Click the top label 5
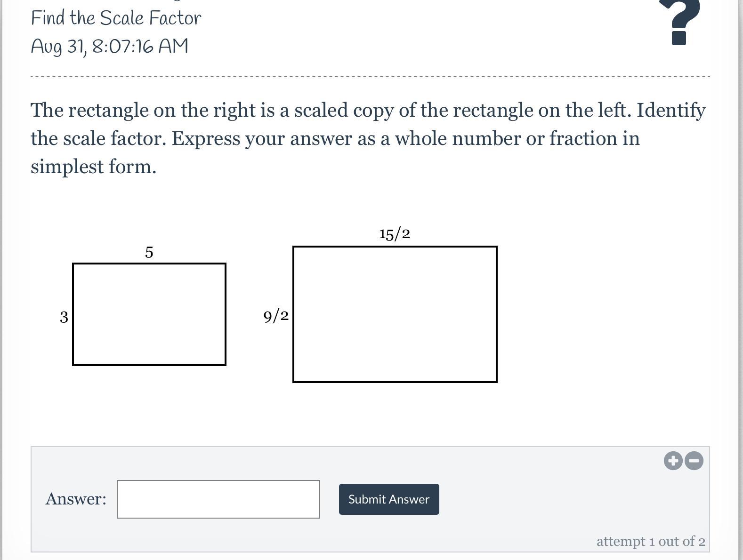 point(149,253)
